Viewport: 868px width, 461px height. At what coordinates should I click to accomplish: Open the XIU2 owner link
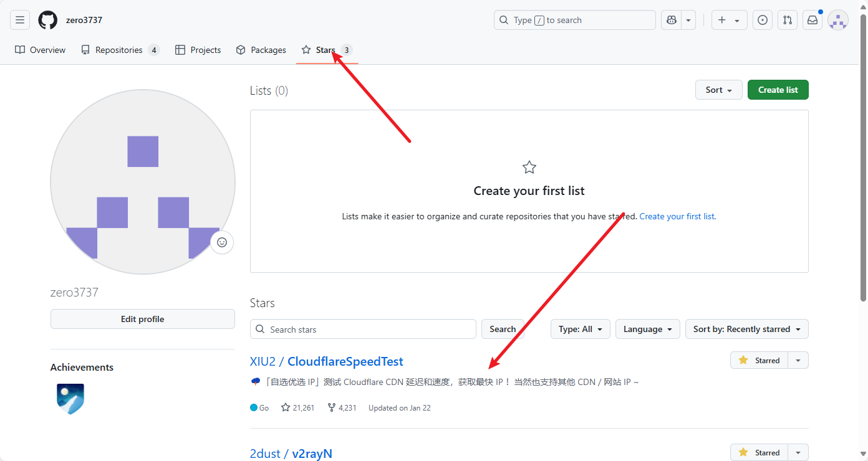point(263,362)
